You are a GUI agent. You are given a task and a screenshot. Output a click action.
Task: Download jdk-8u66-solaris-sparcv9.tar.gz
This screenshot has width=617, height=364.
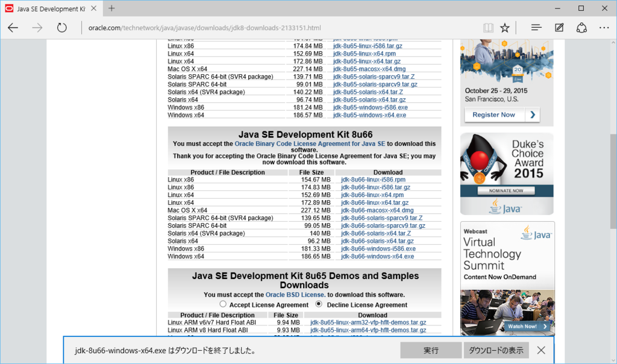point(383,226)
